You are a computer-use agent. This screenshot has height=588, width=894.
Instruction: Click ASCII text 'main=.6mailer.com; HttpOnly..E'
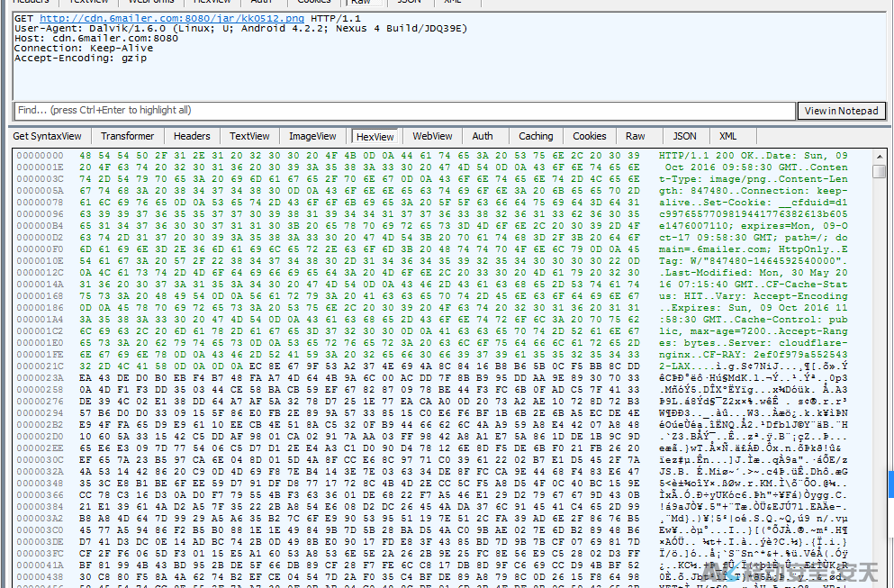click(754, 249)
